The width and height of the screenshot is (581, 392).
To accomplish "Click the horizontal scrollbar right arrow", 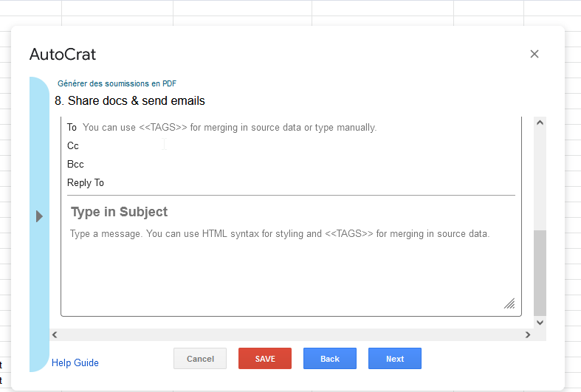I will point(528,335).
